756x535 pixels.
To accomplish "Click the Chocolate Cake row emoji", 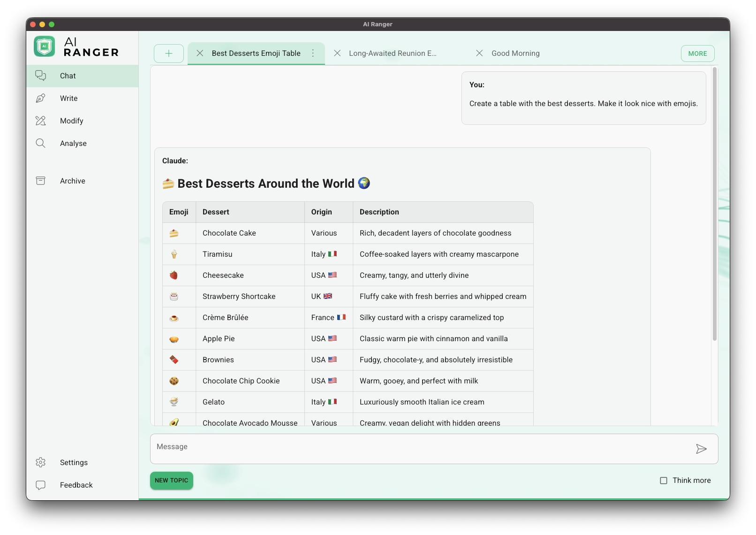I will (x=174, y=233).
